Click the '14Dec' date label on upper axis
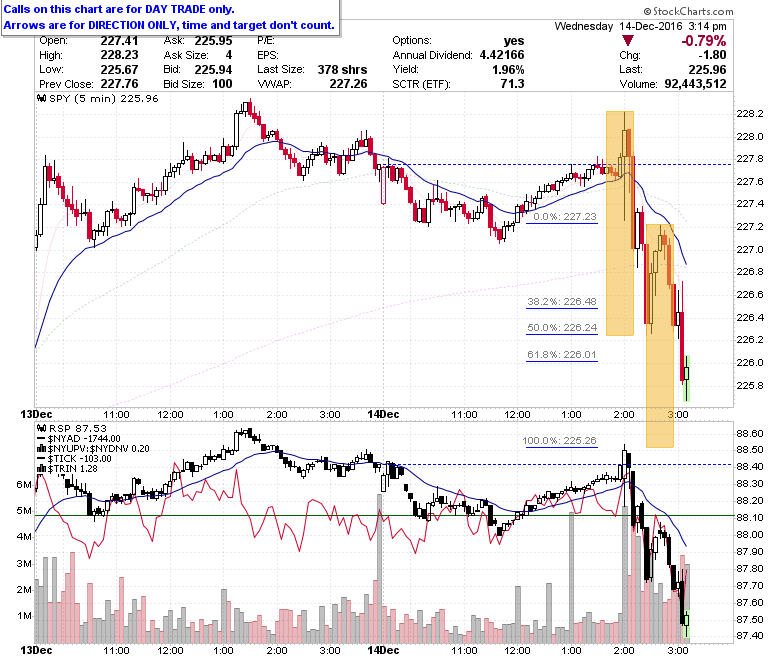 click(383, 414)
